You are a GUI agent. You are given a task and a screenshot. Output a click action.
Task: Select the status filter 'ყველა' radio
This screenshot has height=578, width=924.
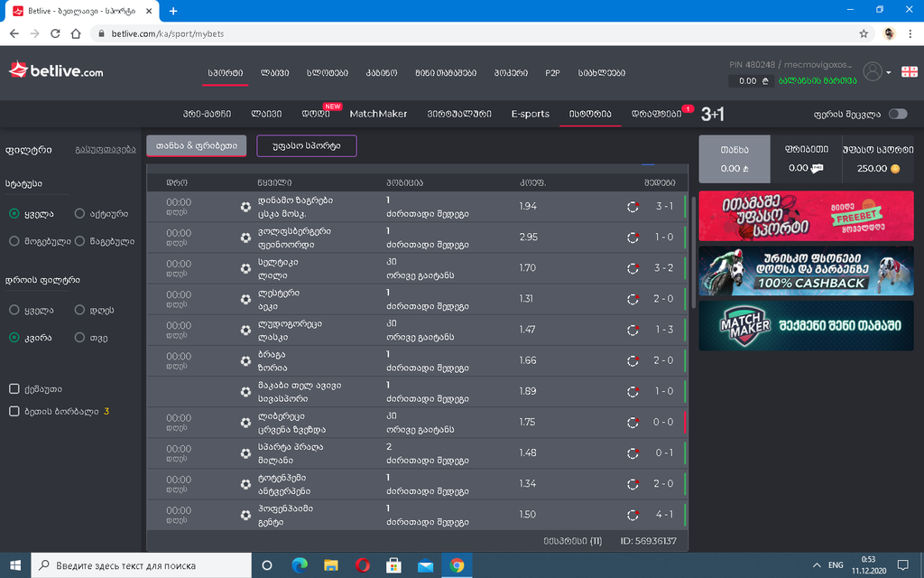click(14, 213)
